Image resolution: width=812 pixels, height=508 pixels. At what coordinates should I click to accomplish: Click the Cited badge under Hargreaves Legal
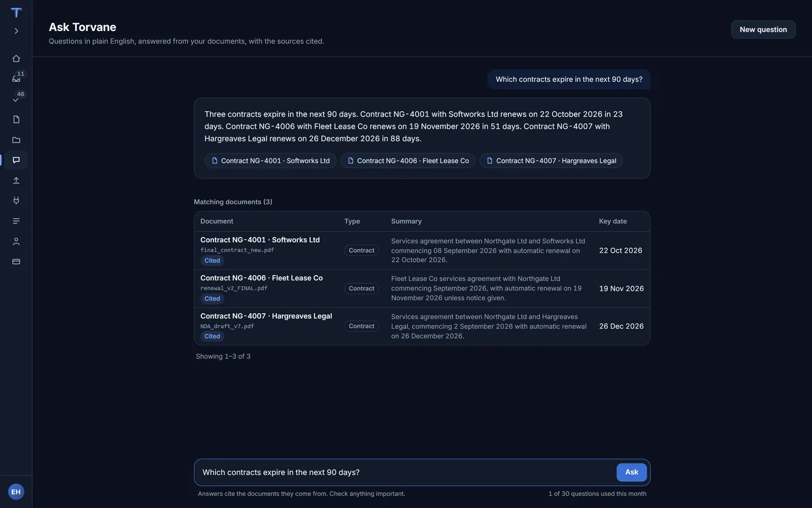(212, 336)
